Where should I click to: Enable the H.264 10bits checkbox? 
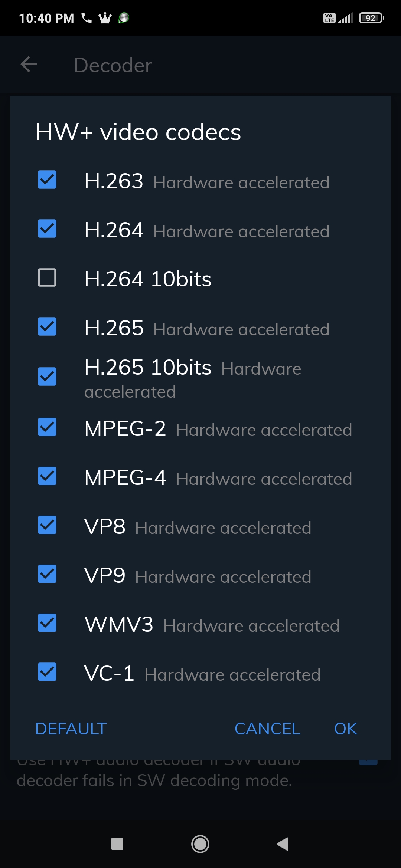pos(47,277)
